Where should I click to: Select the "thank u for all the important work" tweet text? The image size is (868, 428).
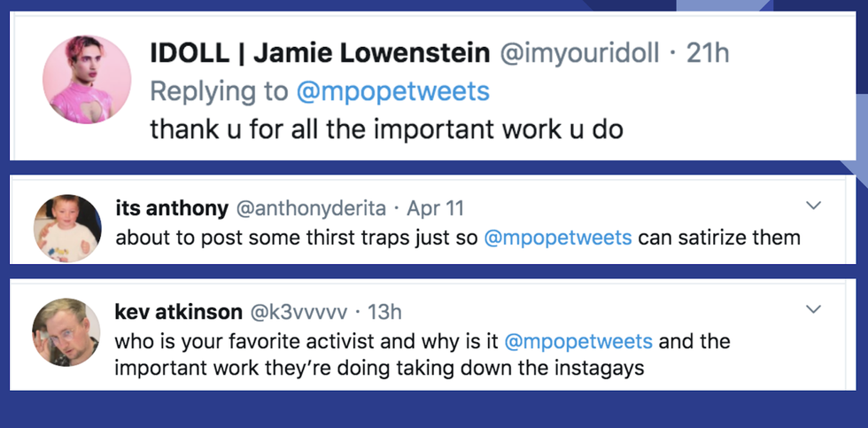(386, 129)
